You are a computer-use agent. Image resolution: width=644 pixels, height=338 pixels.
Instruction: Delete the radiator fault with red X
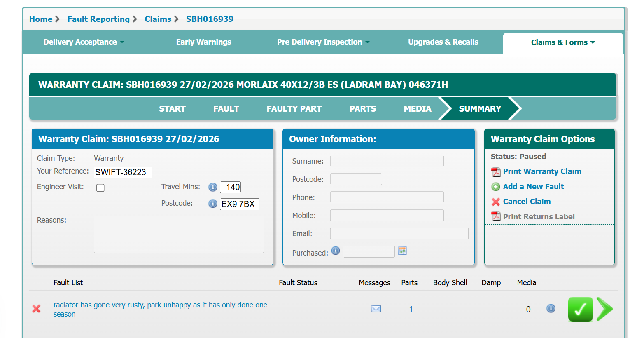(36, 309)
